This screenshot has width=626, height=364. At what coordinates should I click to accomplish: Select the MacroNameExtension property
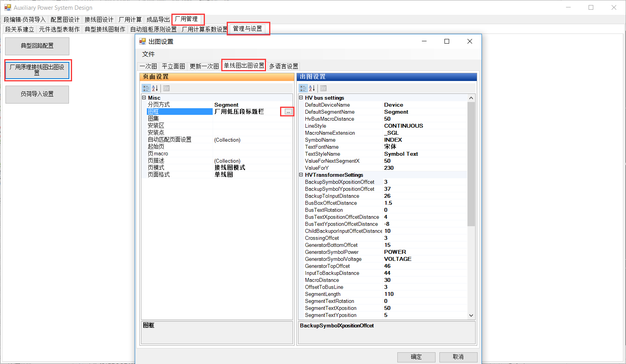click(x=385, y=133)
